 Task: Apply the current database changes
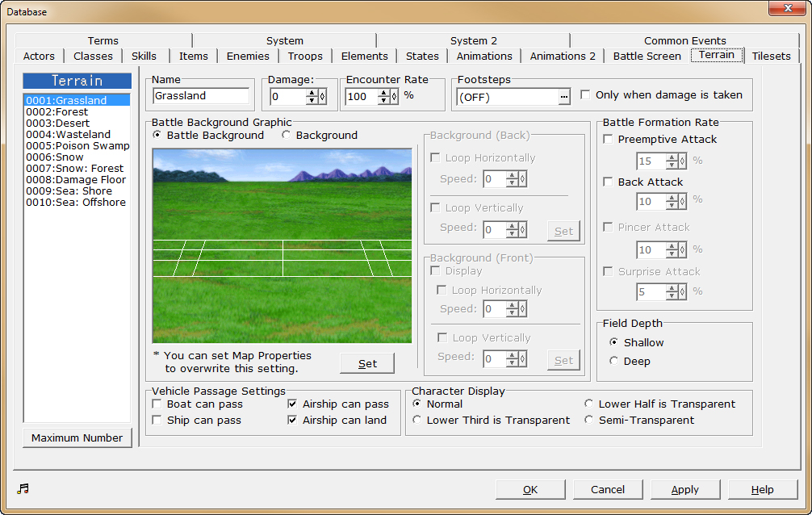684,489
